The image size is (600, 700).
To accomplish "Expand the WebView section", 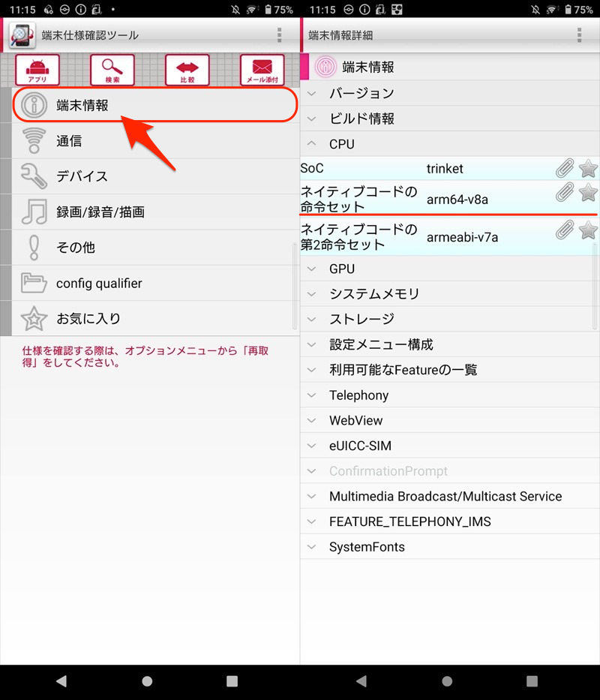I will (355, 420).
